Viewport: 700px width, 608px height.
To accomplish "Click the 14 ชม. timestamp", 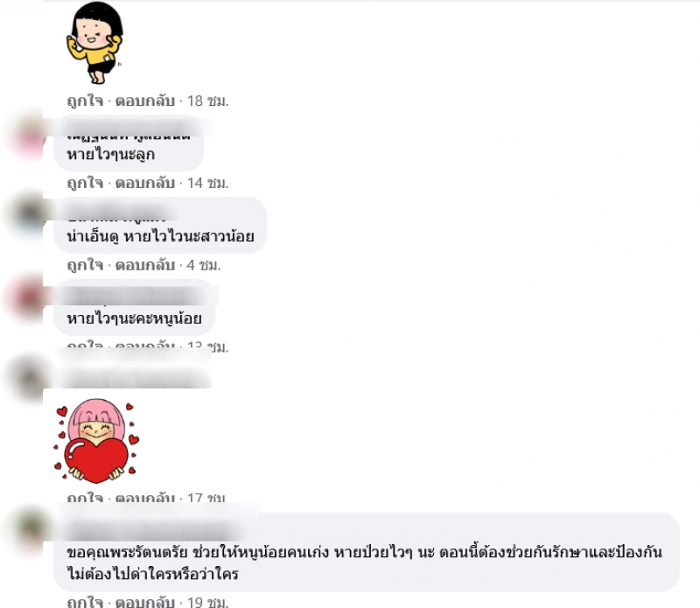I will coord(207,183).
